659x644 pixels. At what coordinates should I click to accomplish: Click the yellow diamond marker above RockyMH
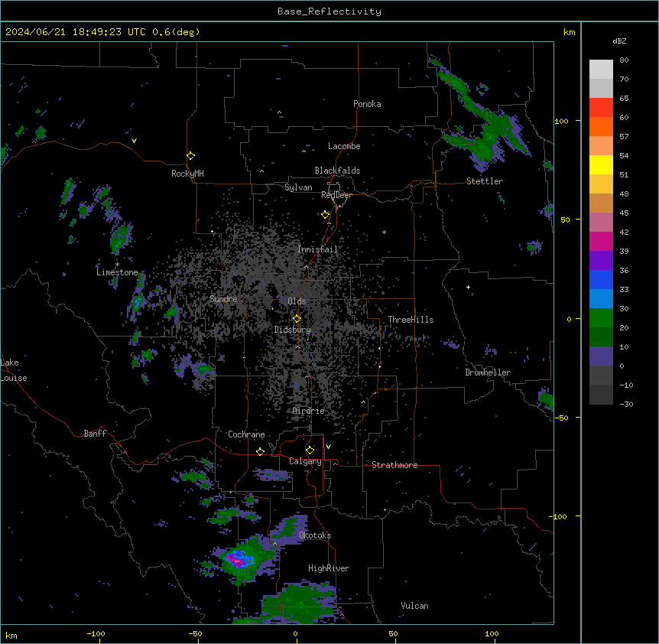coord(190,156)
